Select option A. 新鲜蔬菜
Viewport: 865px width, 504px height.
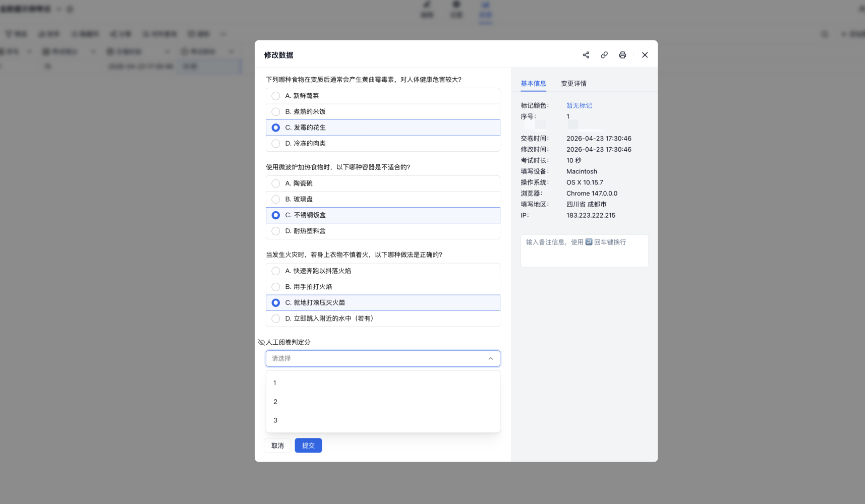(276, 96)
